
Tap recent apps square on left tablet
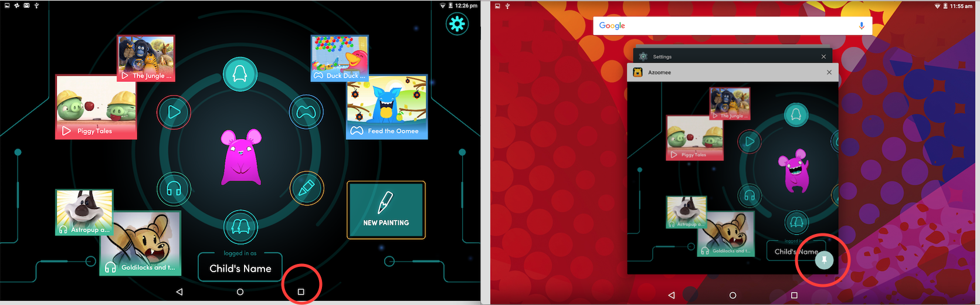301,292
